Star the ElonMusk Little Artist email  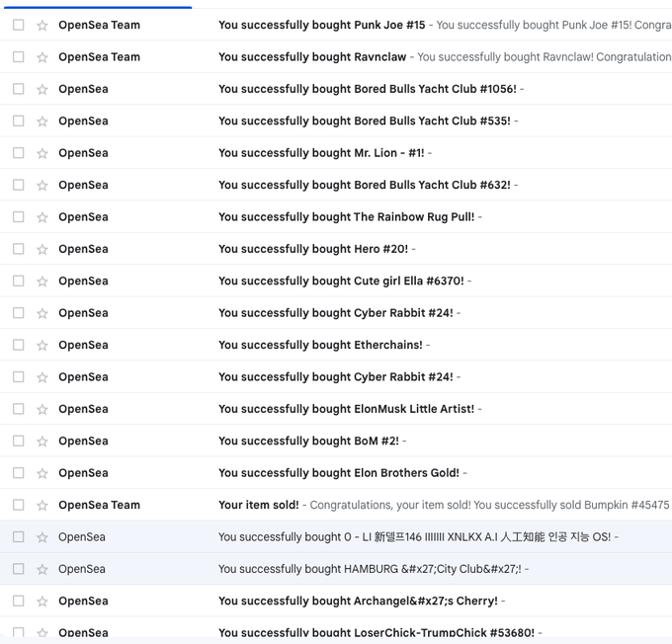coord(42,409)
